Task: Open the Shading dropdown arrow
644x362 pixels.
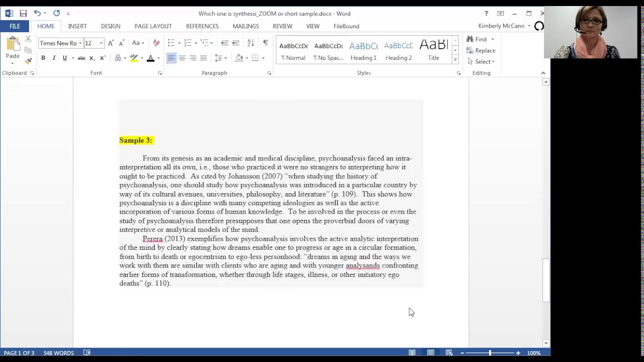Action: tap(247, 58)
